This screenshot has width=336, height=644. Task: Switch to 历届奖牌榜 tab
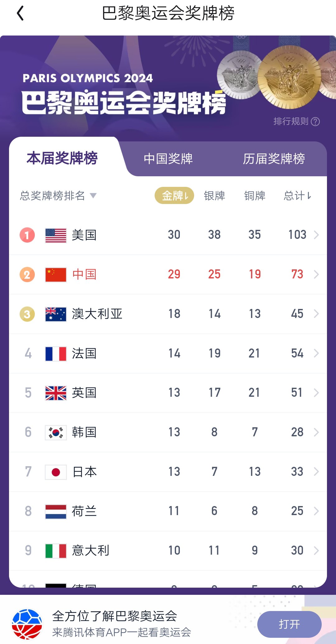tap(274, 159)
